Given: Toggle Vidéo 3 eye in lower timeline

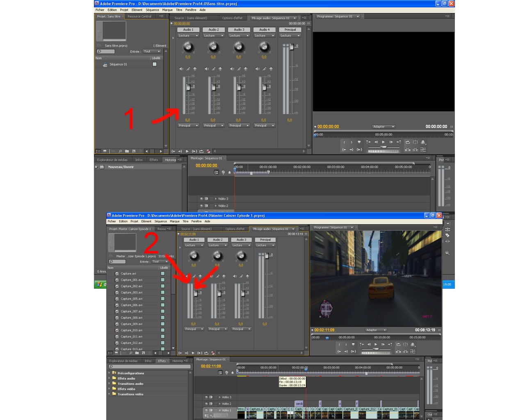Looking at the screenshot, I should point(206,397).
